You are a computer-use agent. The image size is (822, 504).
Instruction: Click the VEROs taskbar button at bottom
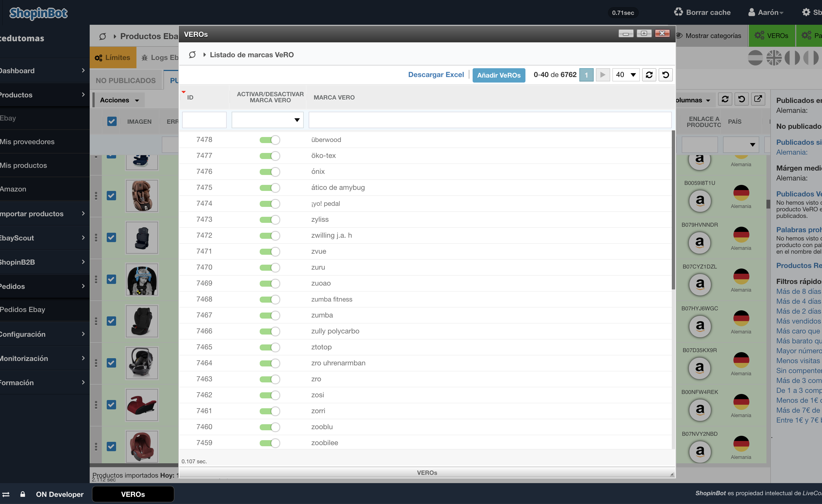pyautogui.click(x=133, y=494)
